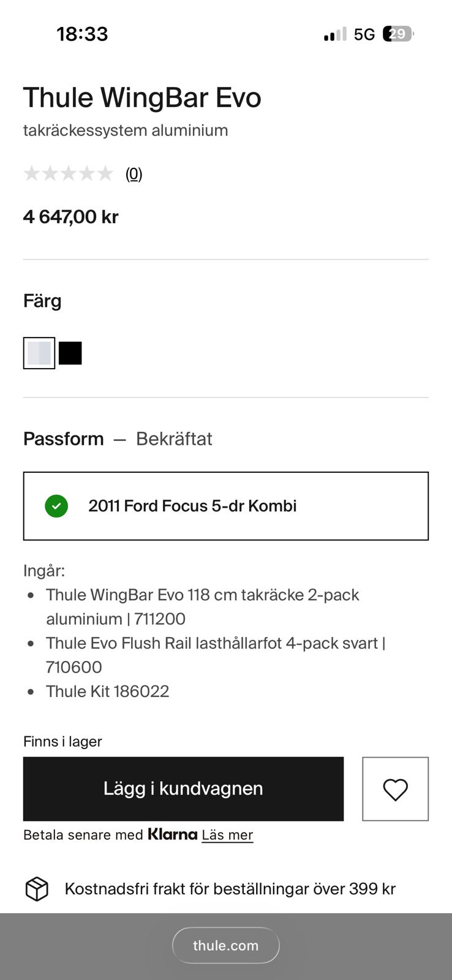This screenshot has height=980, width=452.
Task: Tap the shipping package box icon
Action: coord(37,889)
